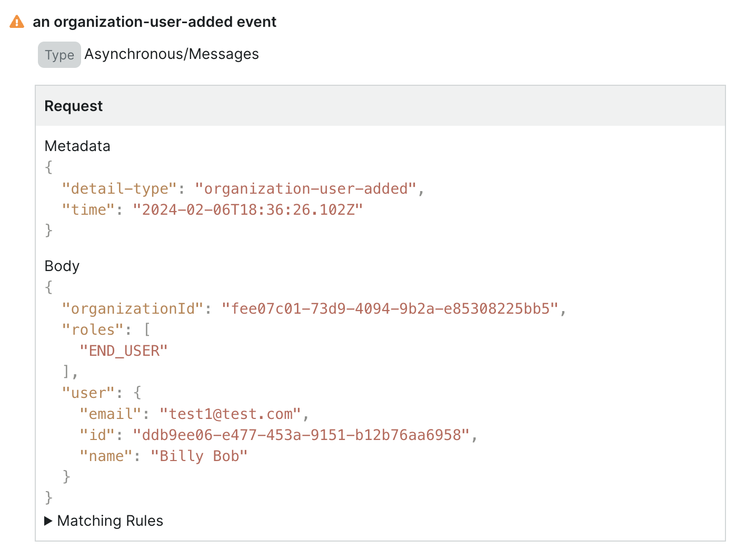This screenshot has width=756, height=560.
Task: Select the Asynchronous/Messages type text
Action: 172,54
